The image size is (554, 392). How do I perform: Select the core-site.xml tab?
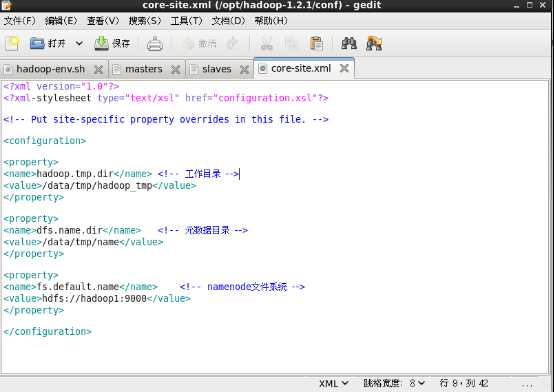(x=301, y=68)
